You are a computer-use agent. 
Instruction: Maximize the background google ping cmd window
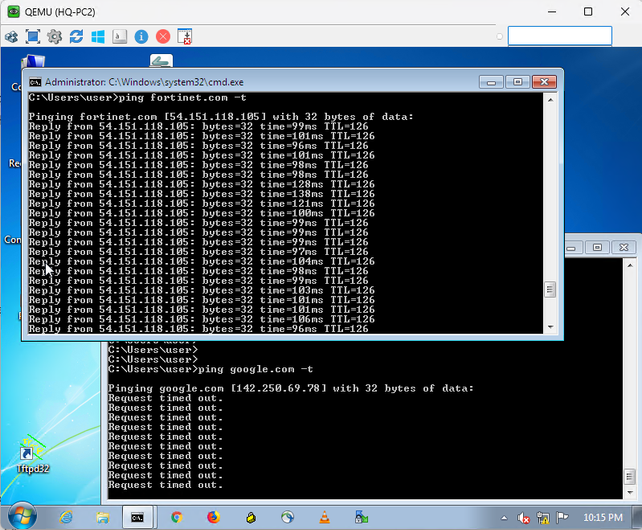click(597, 247)
